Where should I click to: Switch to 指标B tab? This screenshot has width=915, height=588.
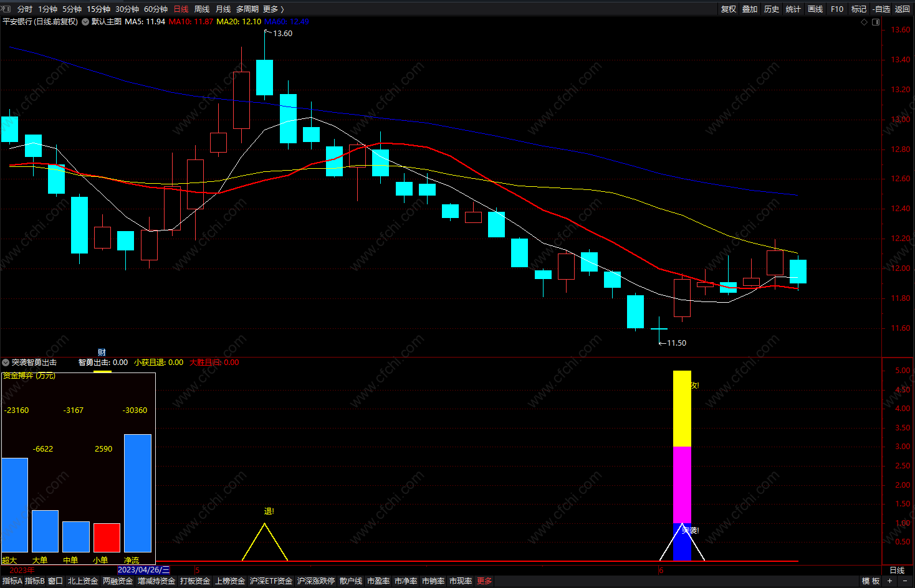[x=35, y=581]
